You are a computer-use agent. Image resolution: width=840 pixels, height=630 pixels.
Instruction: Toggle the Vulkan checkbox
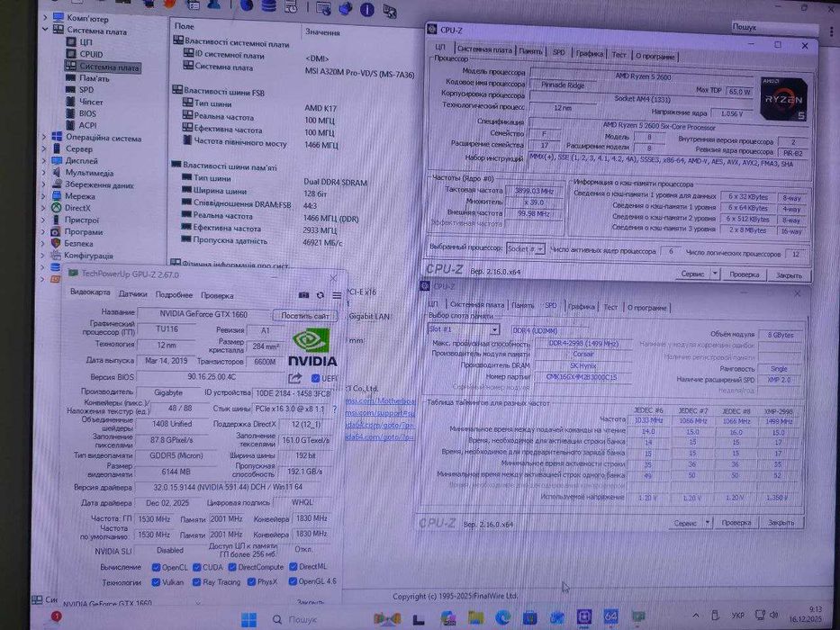156,581
